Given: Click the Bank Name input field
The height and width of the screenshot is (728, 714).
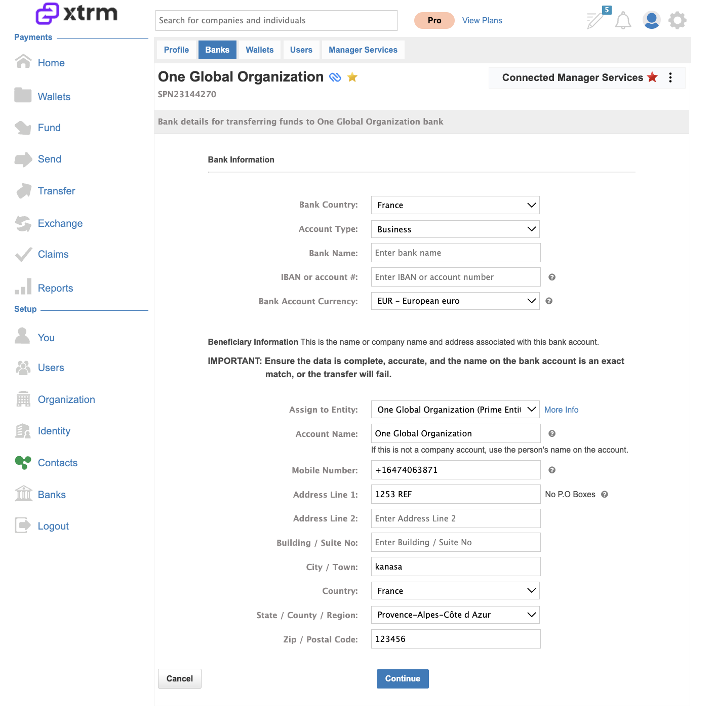Looking at the screenshot, I should pyautogui.click(x=456, y=253).
